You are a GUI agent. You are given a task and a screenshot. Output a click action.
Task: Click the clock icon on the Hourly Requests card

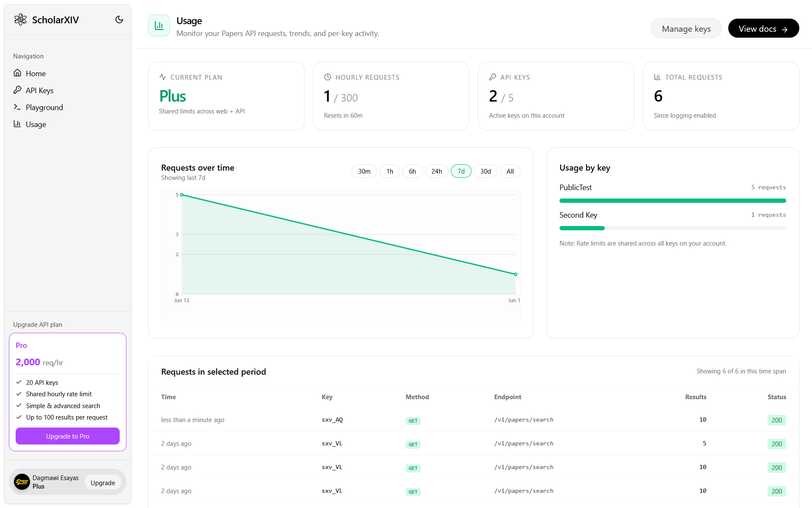click(327, 77)
